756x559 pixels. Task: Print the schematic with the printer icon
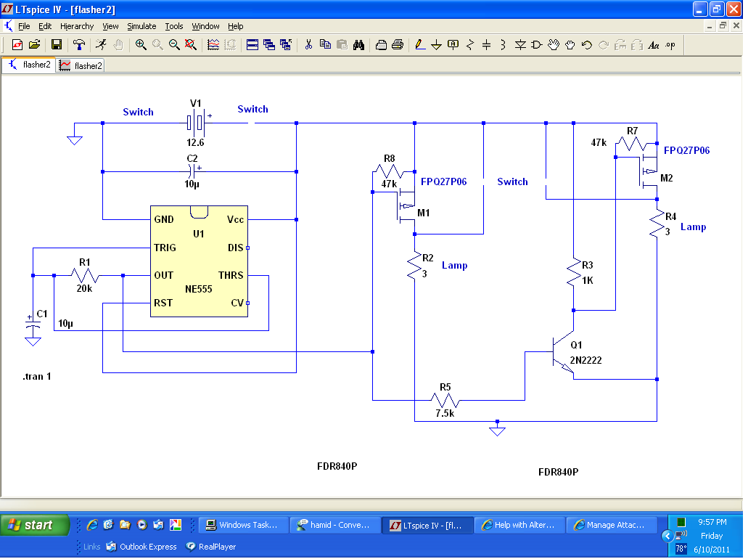pyautogui.click(x=398, y=45)
